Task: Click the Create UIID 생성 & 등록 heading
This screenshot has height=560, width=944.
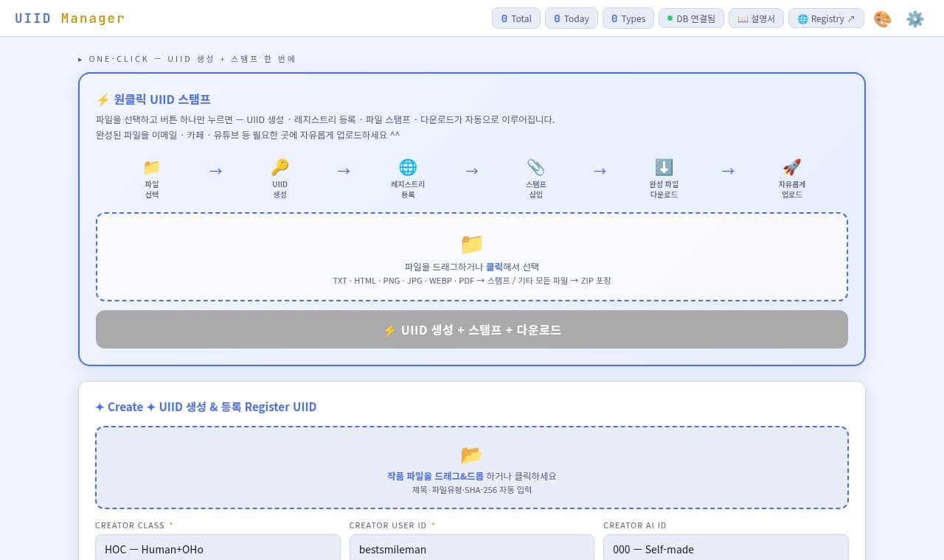Action: tap(206, 407)
